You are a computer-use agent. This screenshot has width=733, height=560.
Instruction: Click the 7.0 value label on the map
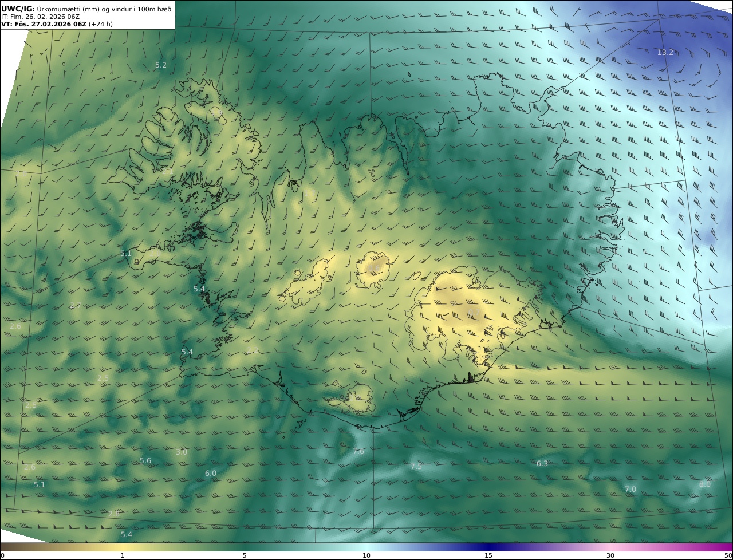tap(630, 489)
